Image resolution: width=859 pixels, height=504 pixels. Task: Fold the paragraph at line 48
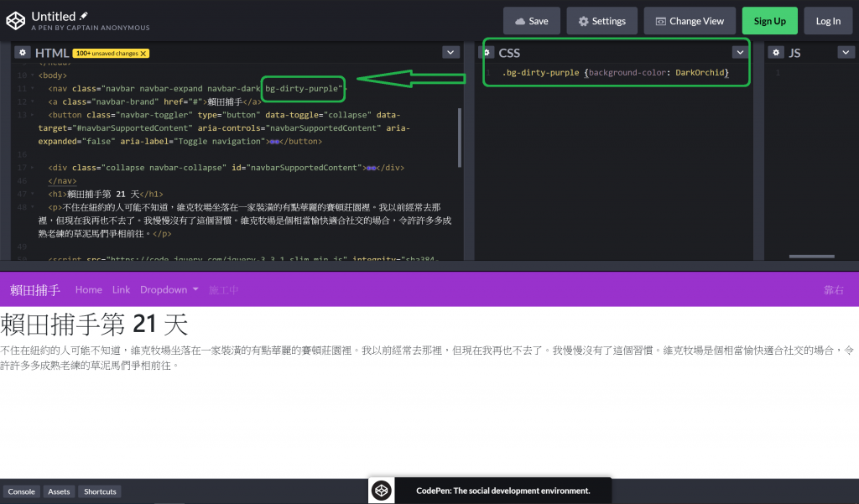click(x=33, y=207)
